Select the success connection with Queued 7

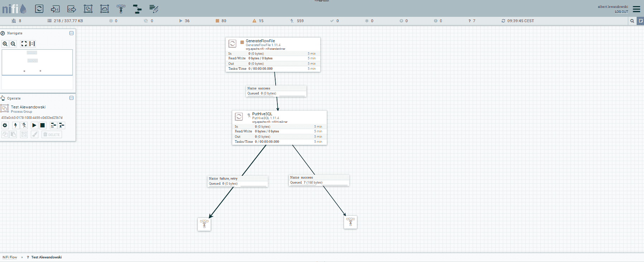click(x=319, y=180)
